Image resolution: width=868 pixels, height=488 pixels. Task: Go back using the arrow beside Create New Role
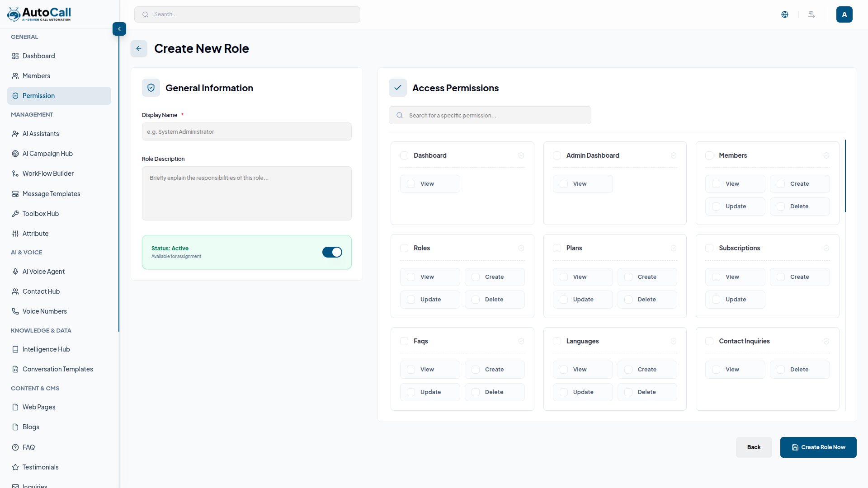click(x=139, y=48)
